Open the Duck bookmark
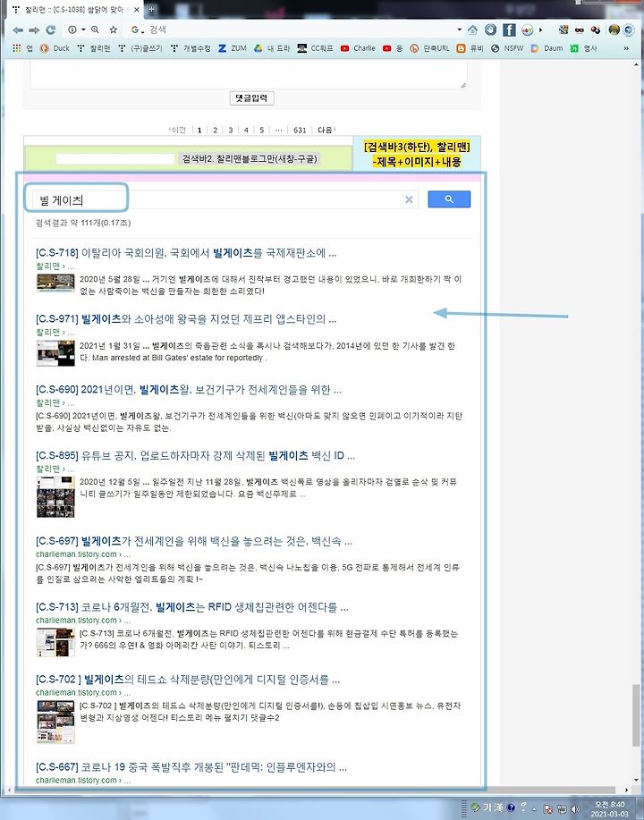Screen dimensions: 644x820 click(x=55, y=48)
